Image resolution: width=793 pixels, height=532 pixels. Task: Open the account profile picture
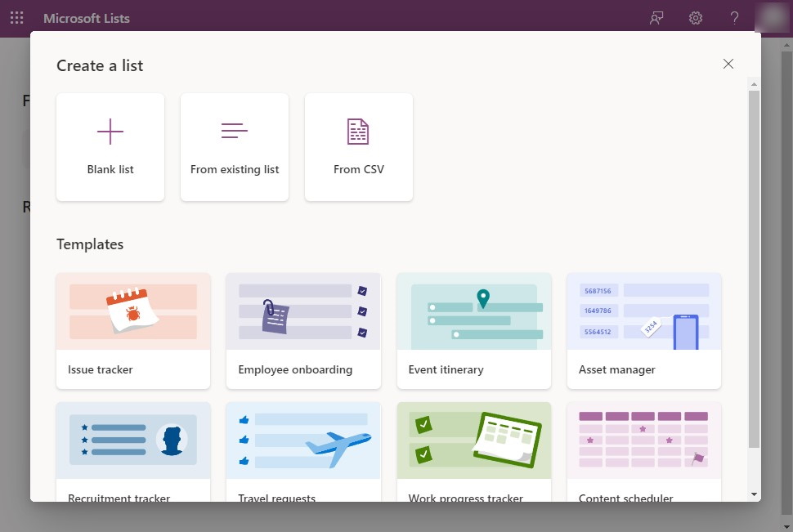point(772,17)
